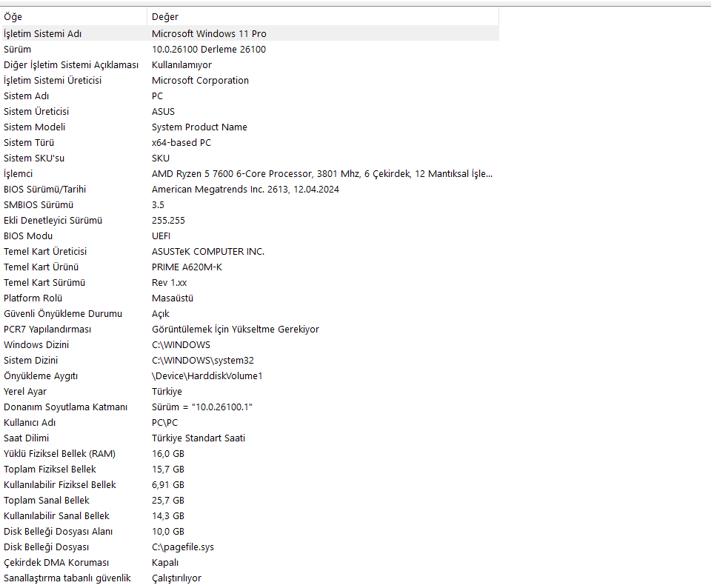Click value 'American Megatrends Inc. 2613, 12.04.2024'
This screenshot has width=711, height=588.
click(x=245, y=189)
